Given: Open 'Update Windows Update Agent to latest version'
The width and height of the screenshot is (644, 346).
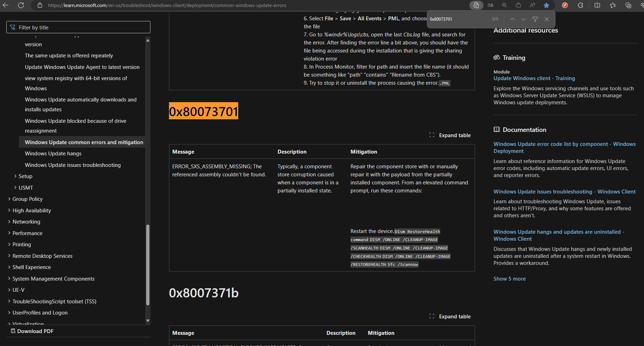Looking at the screenshot, I should click(82, 67).
